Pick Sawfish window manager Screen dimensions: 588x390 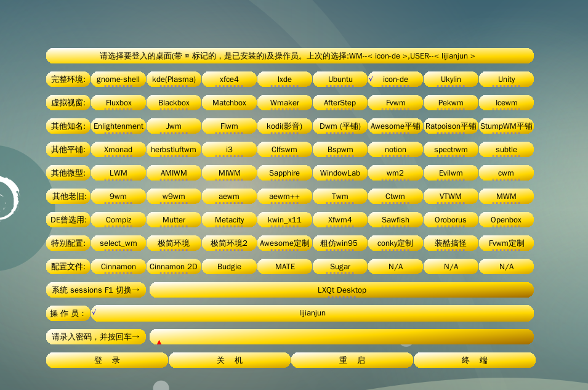[x=395, y=219]
